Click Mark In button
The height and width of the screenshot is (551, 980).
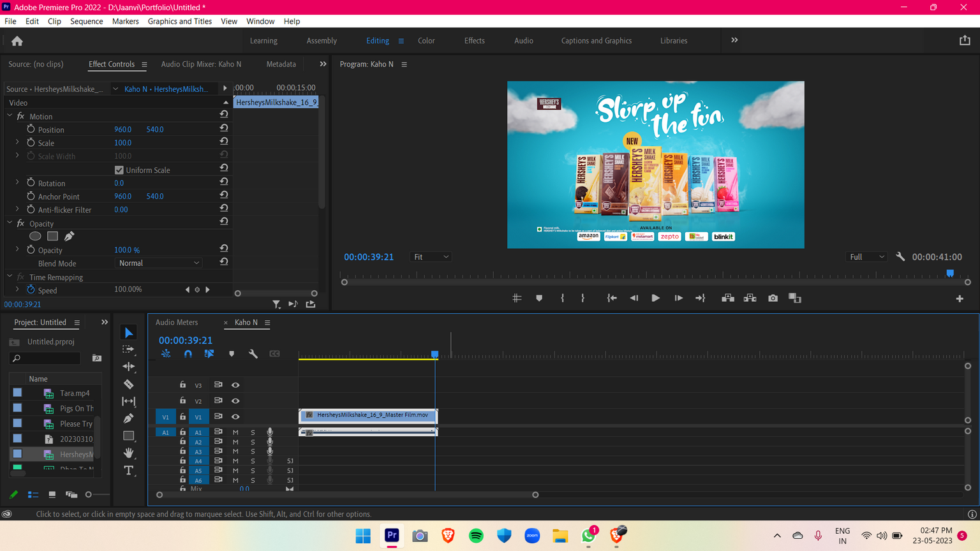click(562, 298)
